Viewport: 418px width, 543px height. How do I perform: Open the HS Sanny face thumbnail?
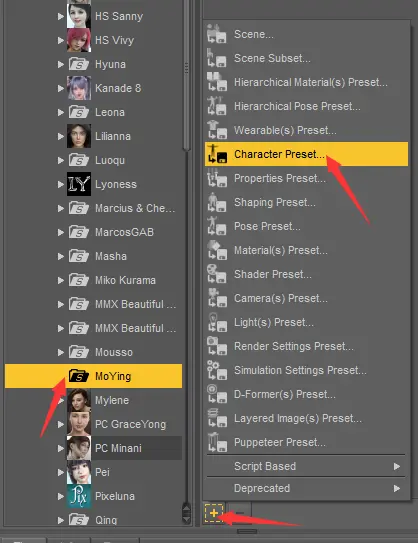coord(79,16)
